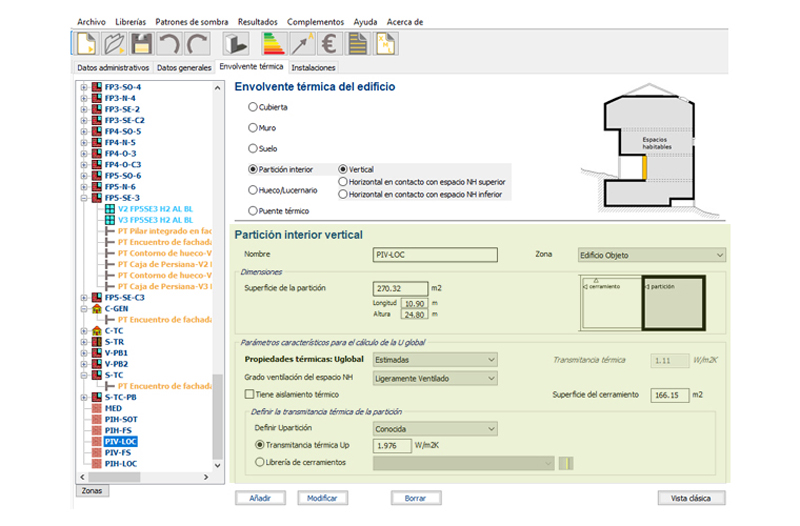Screen dimensions: 800x526
Task: Click the improvement measures arrow icon
Action: 302,44
